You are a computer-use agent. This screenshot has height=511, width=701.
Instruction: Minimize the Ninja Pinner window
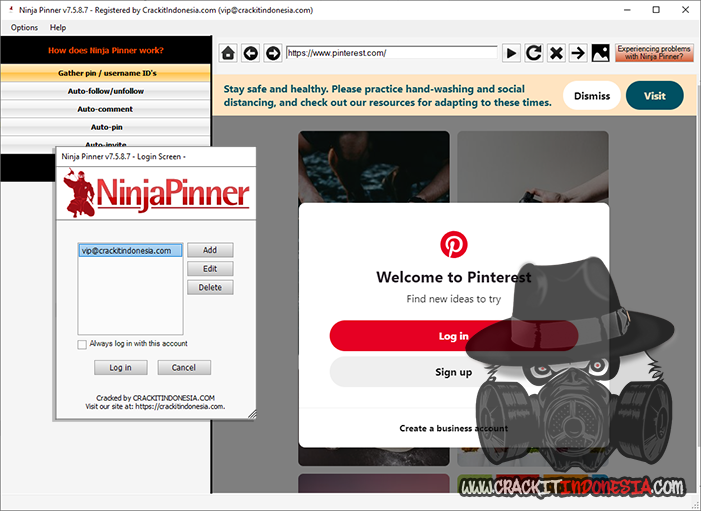click(x=627, y=10)
